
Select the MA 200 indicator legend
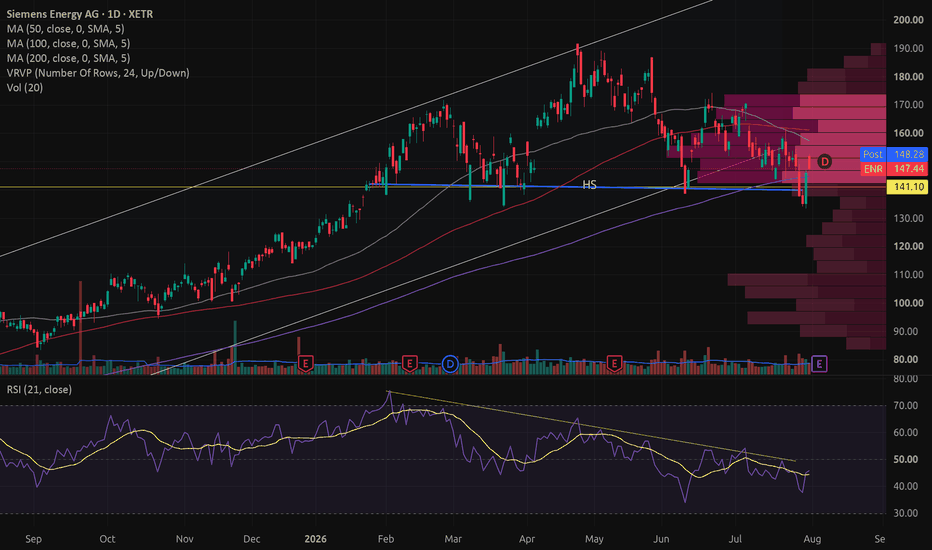click(68, 58)
